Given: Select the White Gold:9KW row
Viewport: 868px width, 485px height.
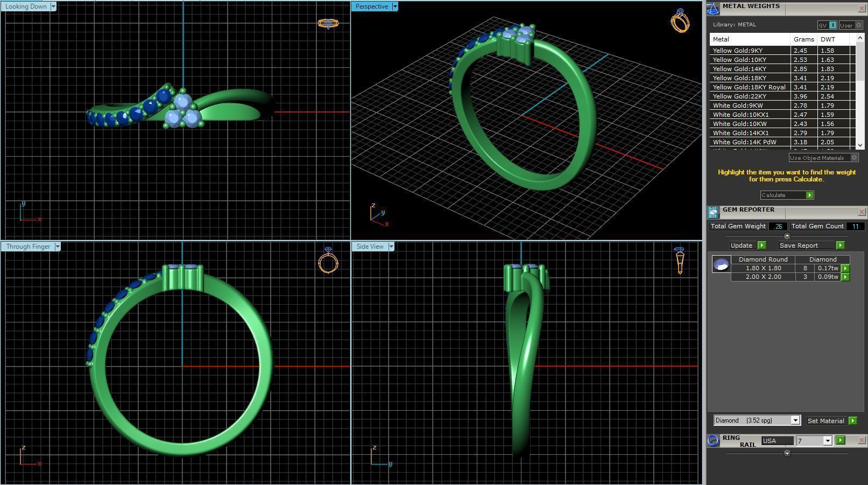Looking at the screenshot, I should pos(782,106).
